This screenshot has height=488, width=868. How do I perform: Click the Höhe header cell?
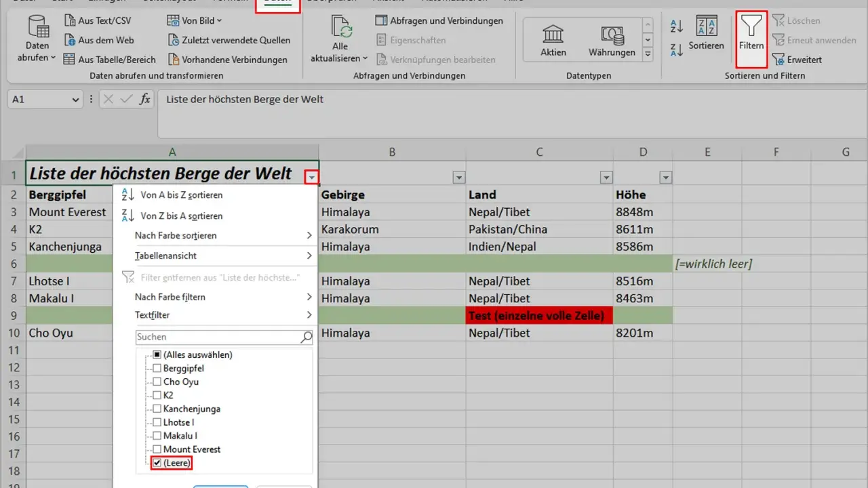click(x=643, y=195)
